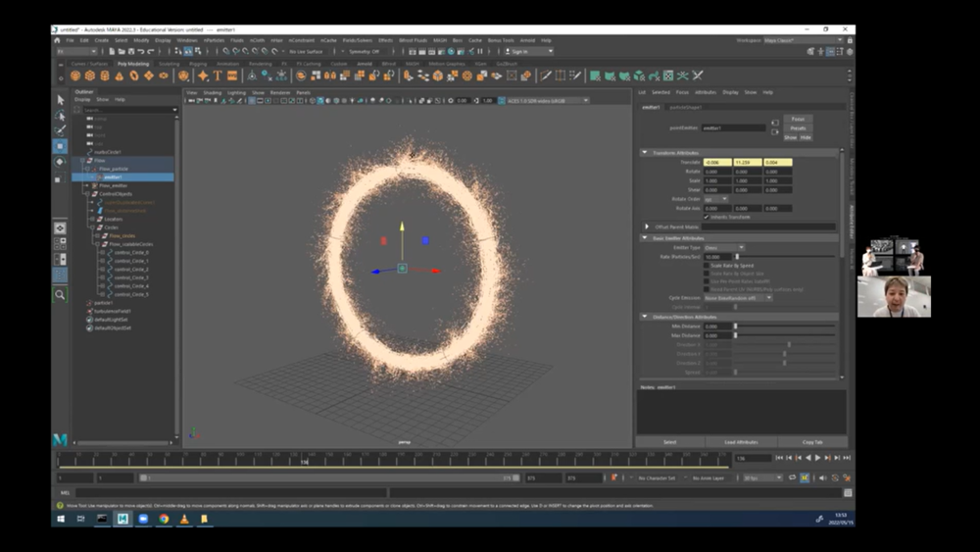This screenshot has height=552, width=980.
Task: Click the Rotate tool in the toolbox
Action: pos(60,162)
